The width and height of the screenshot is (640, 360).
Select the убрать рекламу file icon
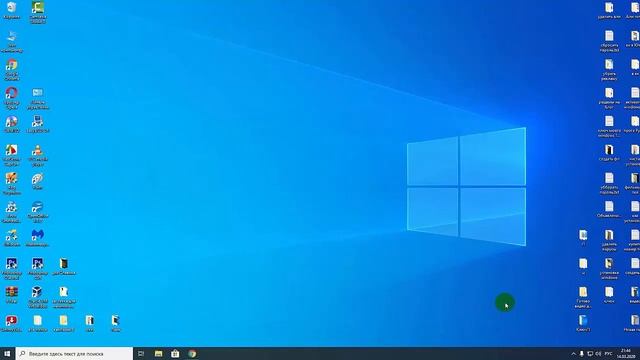point(609,70)
